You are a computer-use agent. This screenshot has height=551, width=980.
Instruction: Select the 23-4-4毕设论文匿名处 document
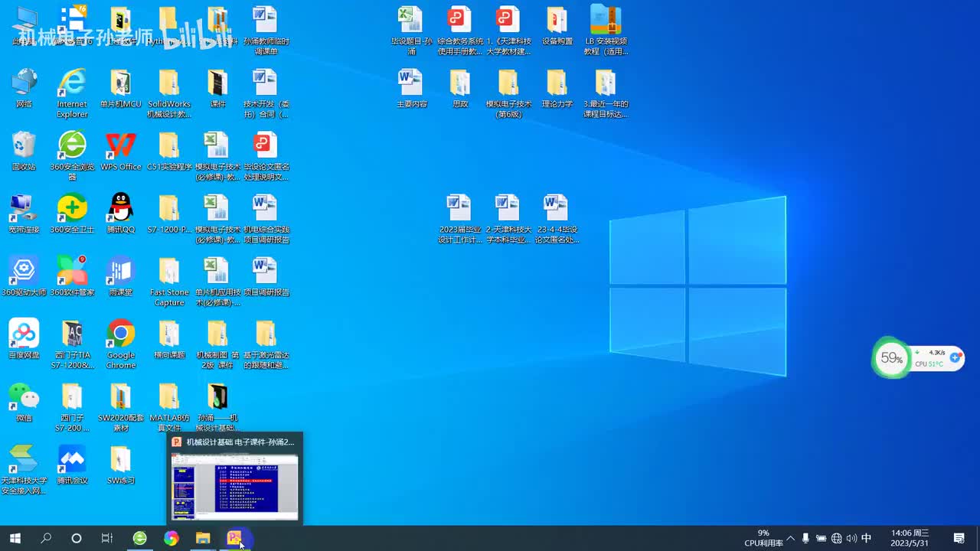point(557,219)
